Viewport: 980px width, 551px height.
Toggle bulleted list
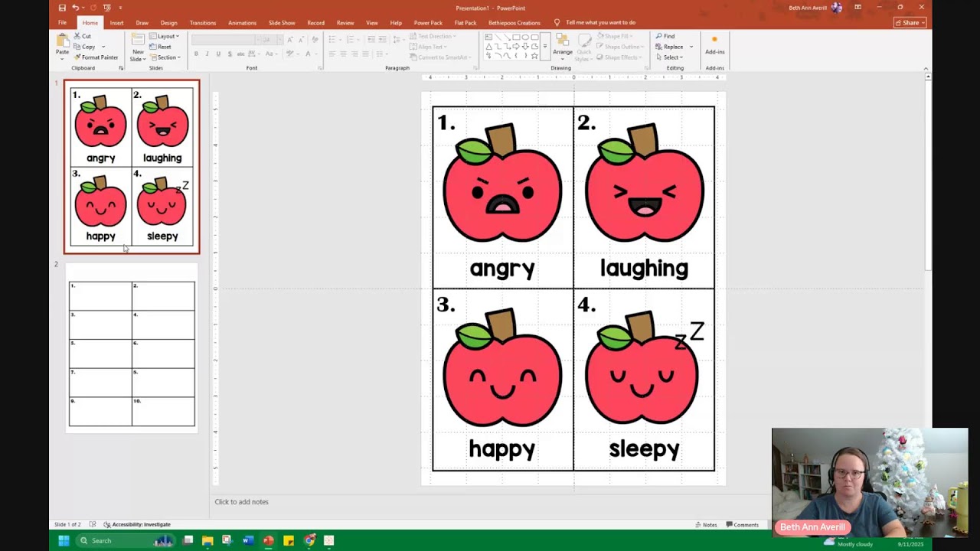[x=332, y=39]
